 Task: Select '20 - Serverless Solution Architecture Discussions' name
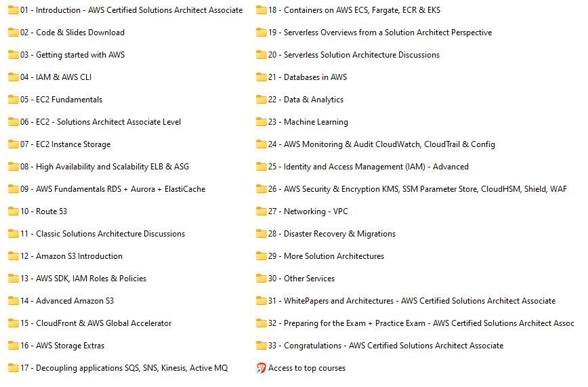(354, 55)
